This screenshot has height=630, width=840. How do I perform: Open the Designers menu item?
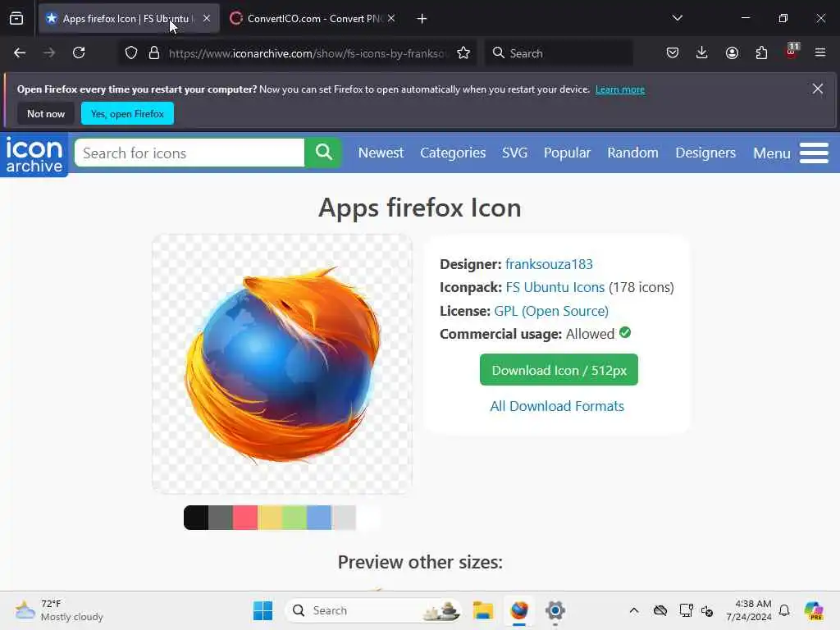point(705,153)
